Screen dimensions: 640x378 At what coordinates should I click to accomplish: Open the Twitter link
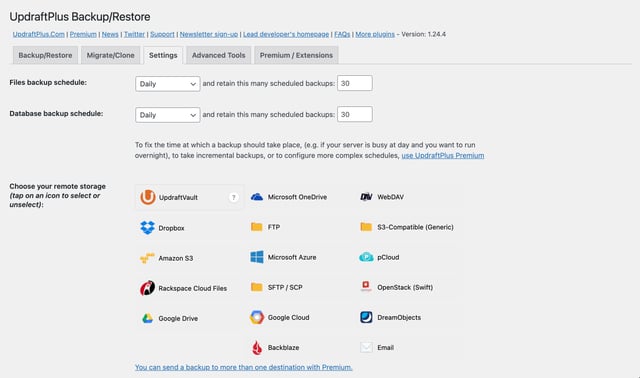134,34
